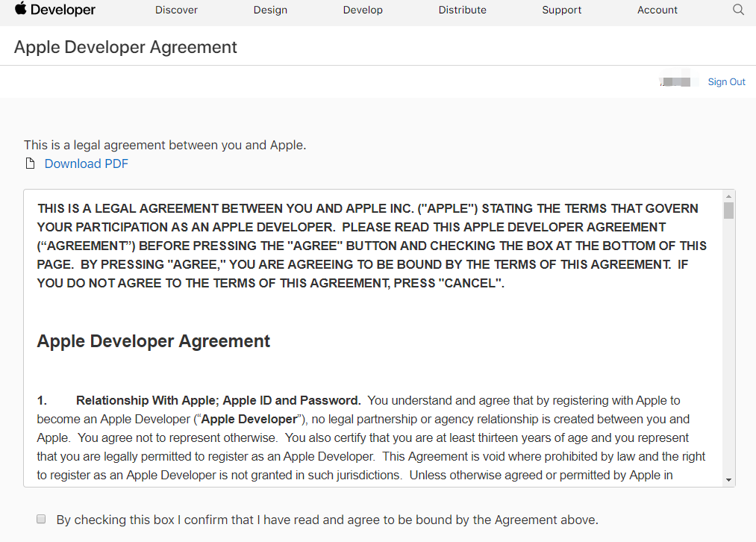Click the agreement scrollbar thumb
The image size is (756, 542).
(x=728, y=211)
